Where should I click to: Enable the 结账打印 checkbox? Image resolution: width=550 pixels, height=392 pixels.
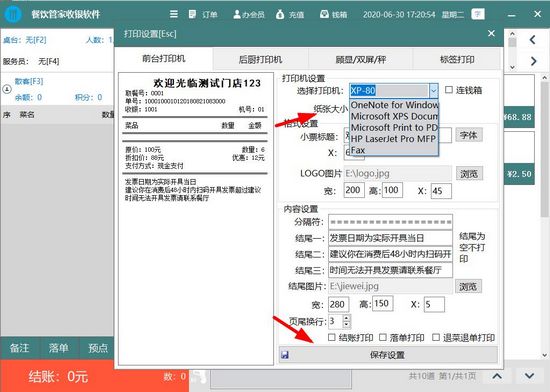[331, 337]
